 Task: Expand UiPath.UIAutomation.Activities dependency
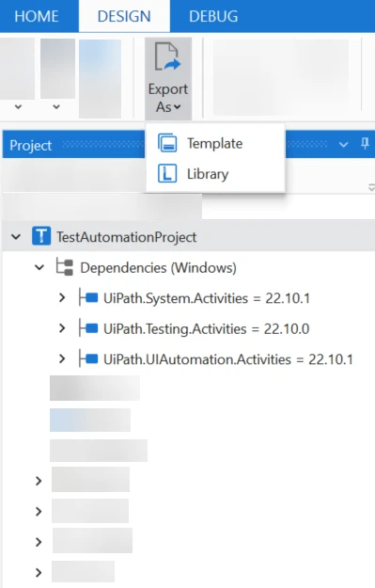(x=62, y=359)
